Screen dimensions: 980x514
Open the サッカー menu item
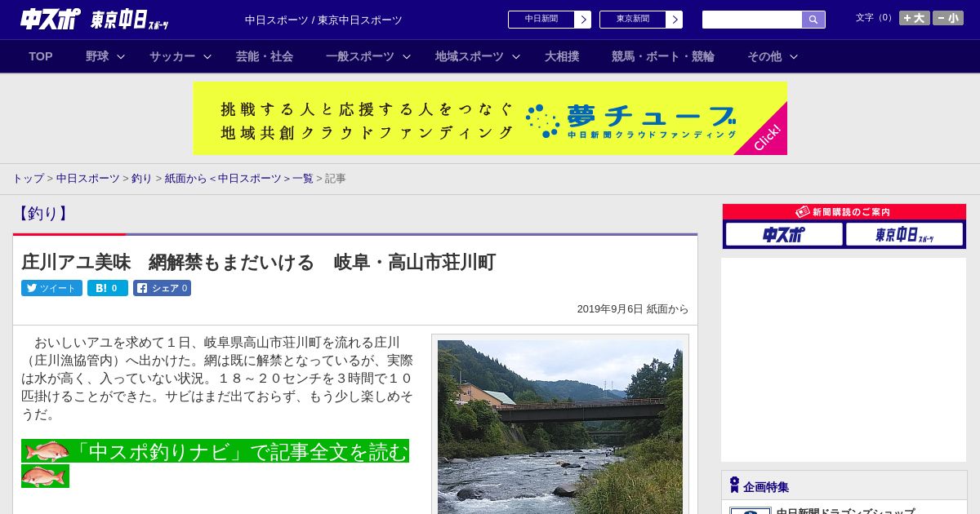tap(172, 56)
